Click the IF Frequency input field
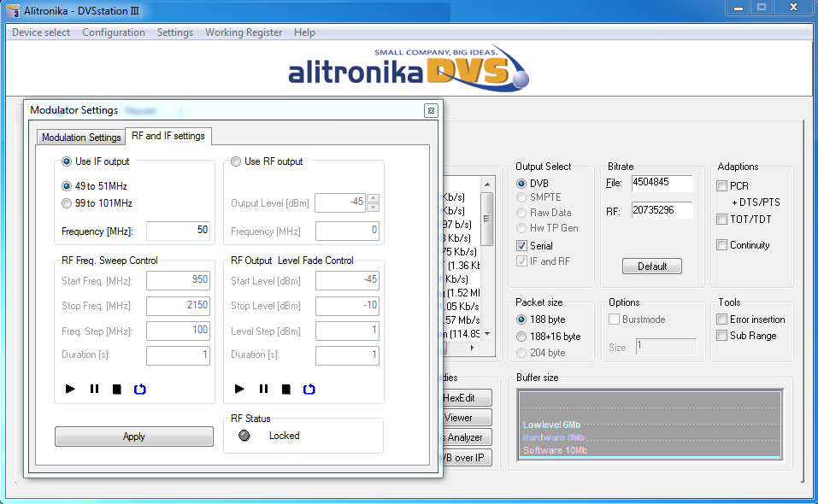Viewport: 818px width, 504px height. [x=178, y=231]
